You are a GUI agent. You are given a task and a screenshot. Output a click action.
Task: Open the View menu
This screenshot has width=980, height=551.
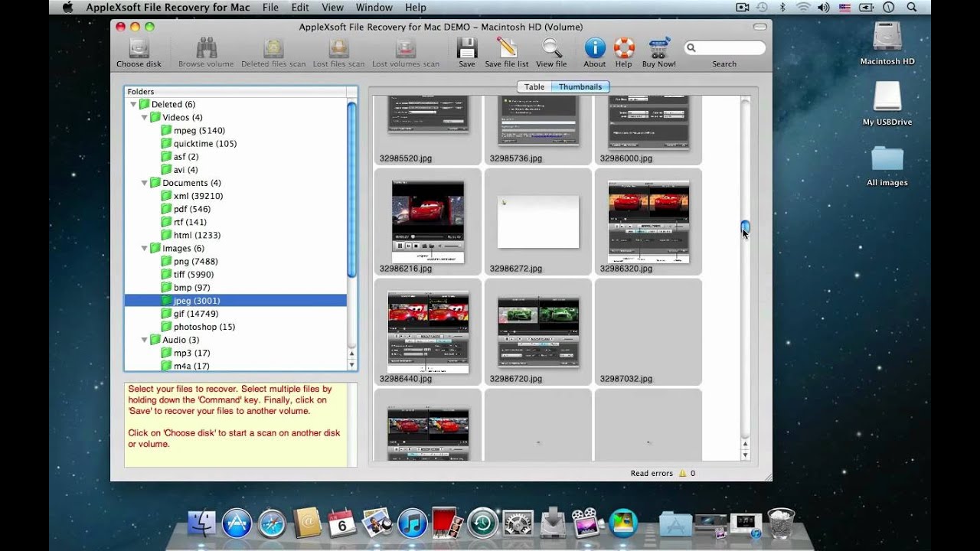click(x=332, y=7)
